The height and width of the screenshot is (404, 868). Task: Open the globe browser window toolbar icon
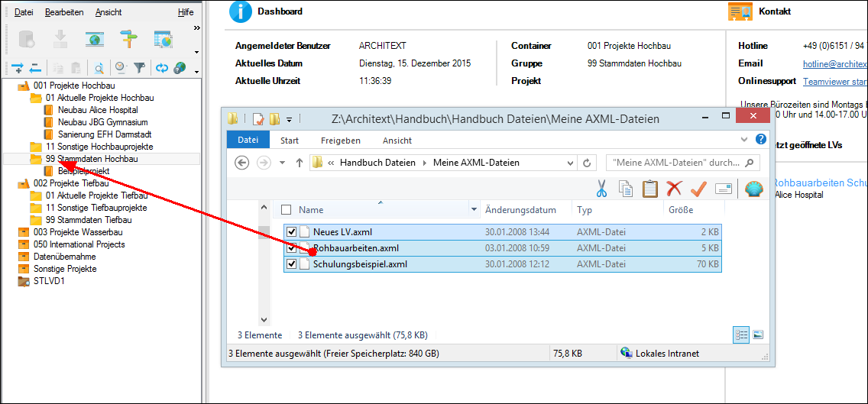pyautogui.click(x=95, y=39)
